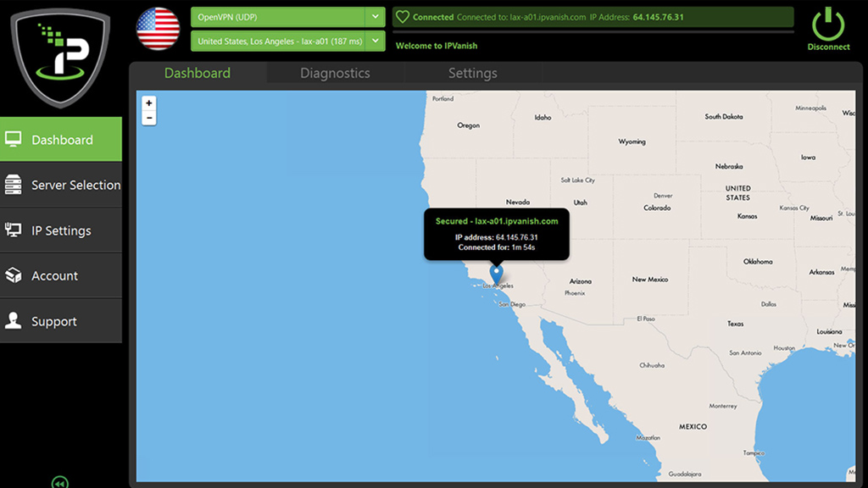Screen dimensions: 868x488
Task: Click the Wyoming label on the map
Action: click(x=632, y=141)
